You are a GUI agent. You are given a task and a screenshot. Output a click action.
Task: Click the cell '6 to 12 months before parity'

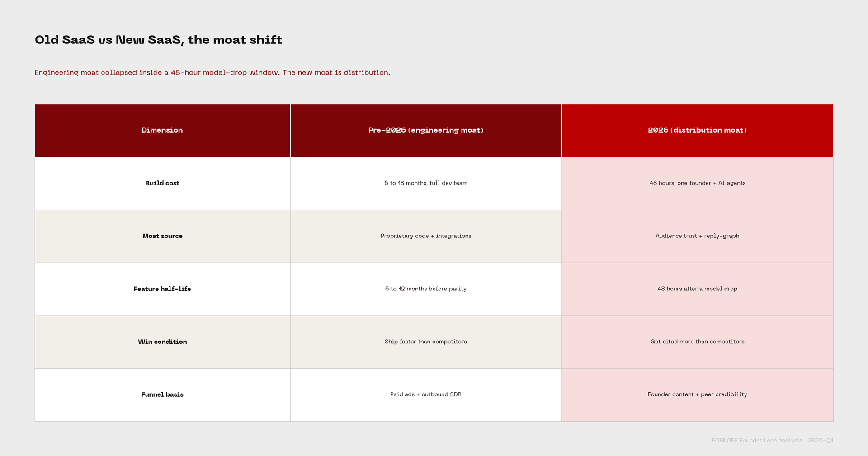pyautogui.click(x=426, y=289)
